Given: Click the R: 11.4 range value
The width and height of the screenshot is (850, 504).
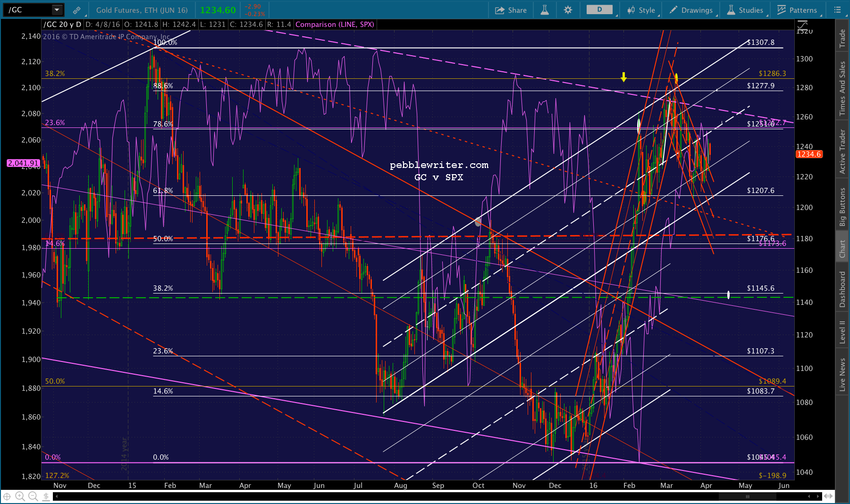Looking at the screenshot, I should click(x=279, y=25).
